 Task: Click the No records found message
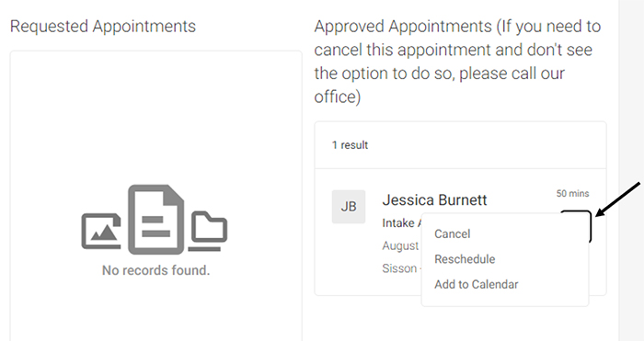(155, 270)
